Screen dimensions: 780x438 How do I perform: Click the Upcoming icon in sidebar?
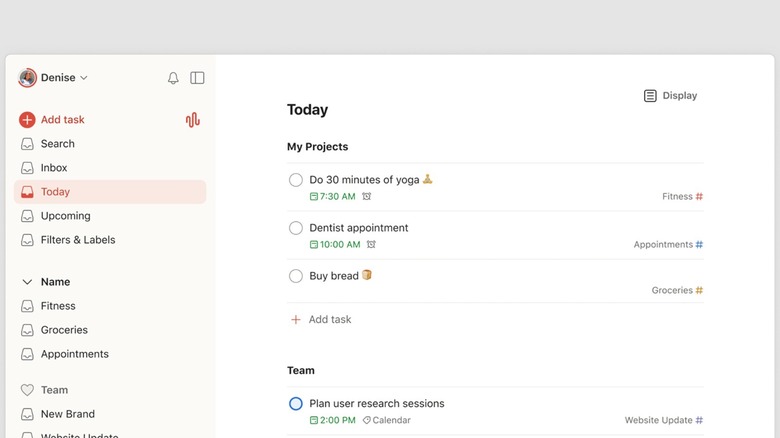pyautogui.click(x=27, y=216)
